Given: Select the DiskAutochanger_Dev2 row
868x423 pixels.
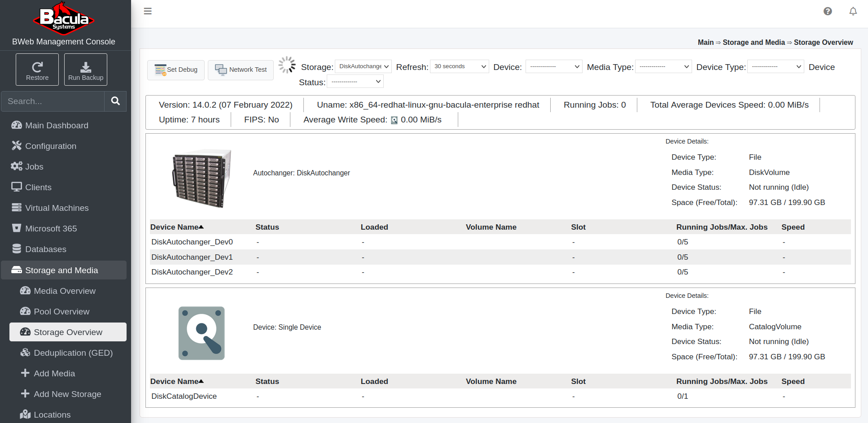Looking at the screenshot, I should tap(500, 272).
